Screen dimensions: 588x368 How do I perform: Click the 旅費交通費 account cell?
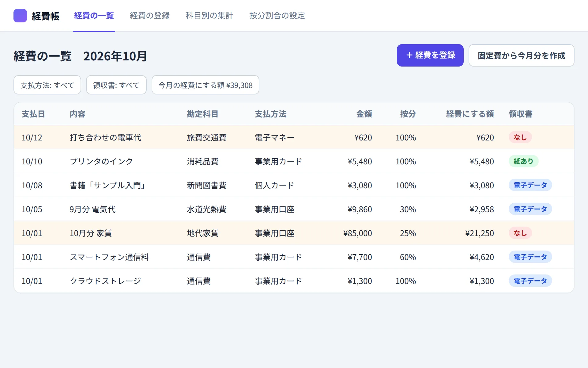click(207, 137)
